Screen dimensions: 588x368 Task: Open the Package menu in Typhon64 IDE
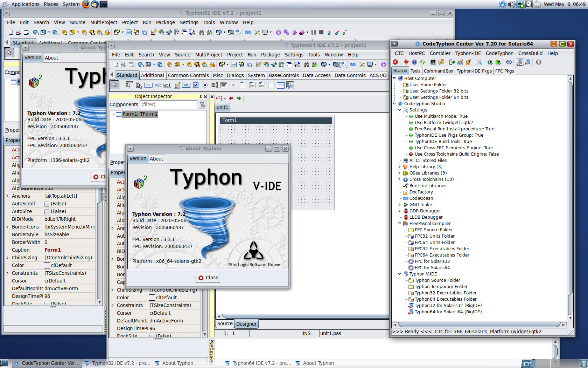click(270, 55)
